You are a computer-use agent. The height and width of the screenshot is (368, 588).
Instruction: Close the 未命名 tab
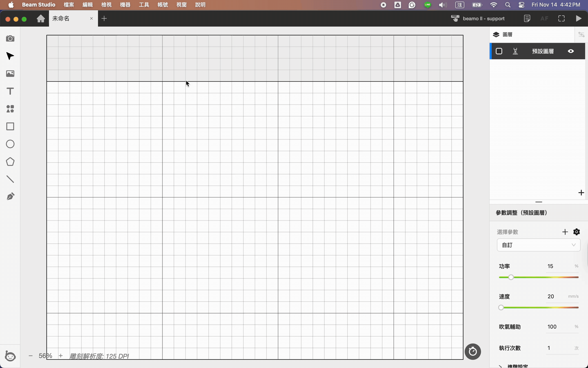[91, 18]
